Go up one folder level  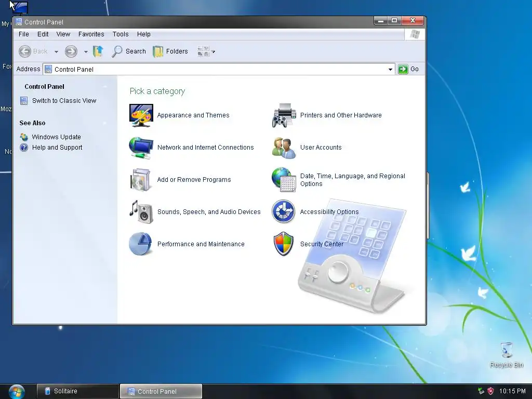98,51
